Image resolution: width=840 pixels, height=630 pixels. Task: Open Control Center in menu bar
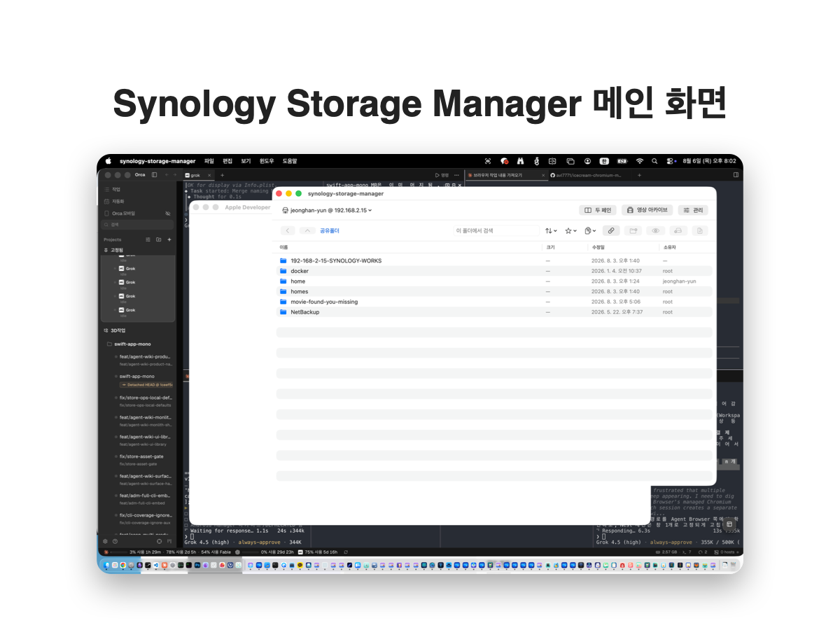click(x=670, y=161)
